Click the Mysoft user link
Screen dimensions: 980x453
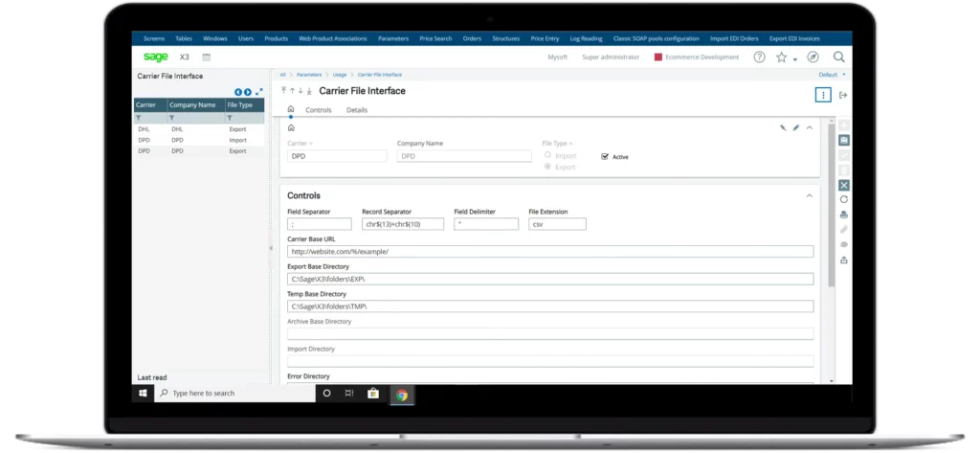[558, 57]
